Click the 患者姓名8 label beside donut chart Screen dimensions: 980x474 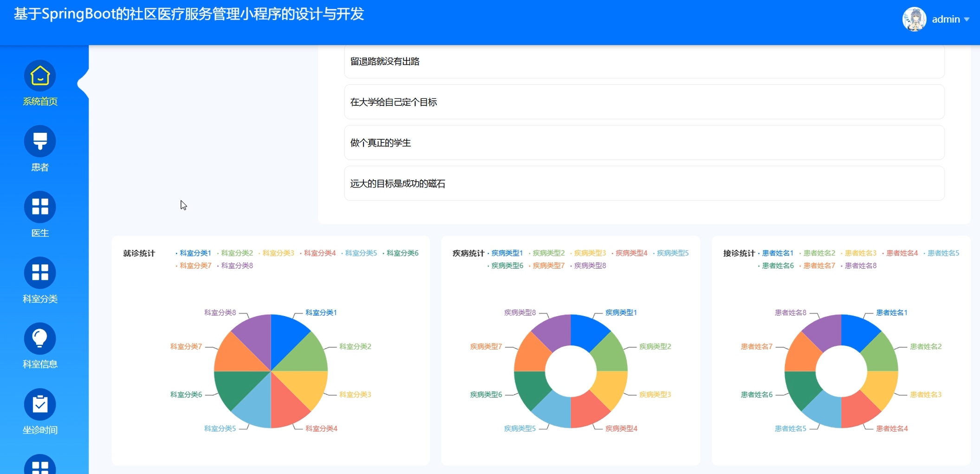click(791, 312)
